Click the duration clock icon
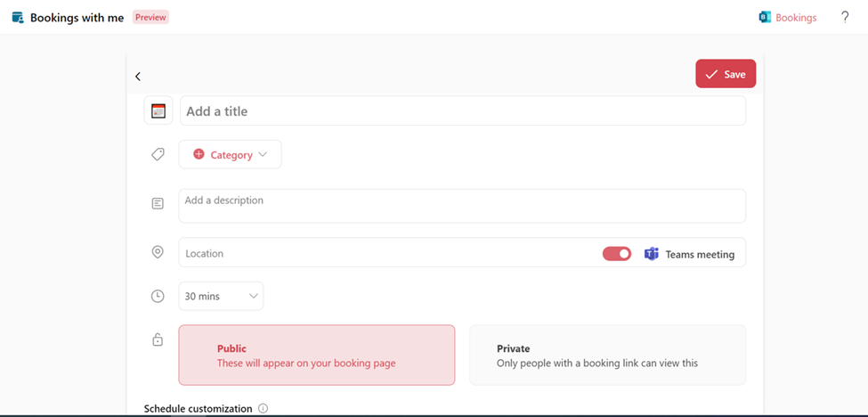Screen dimensions: 868x417 [158, 297]
